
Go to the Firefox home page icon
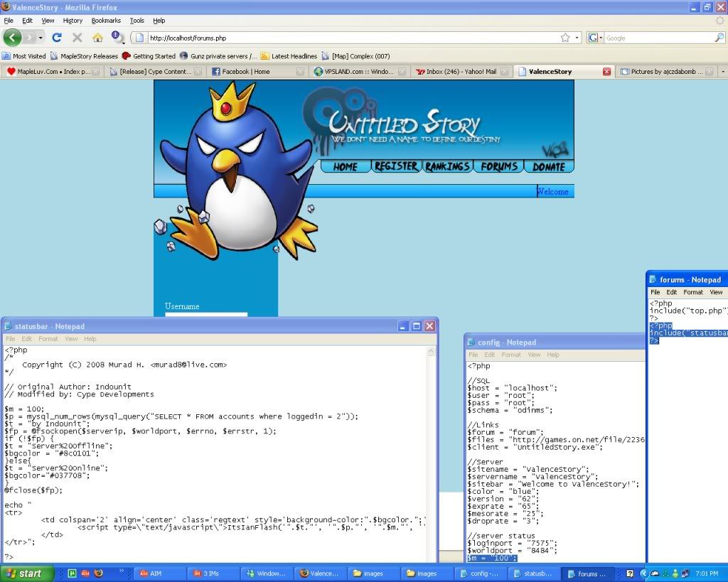pyautogui.click(x=97, y=38)
